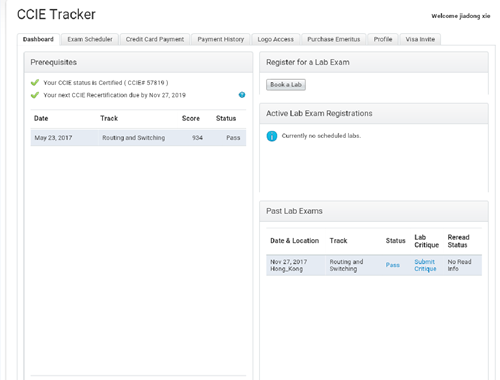The image size is (500, 380).
Task: Open the Profile tab
Action: (x=383, y=39)
